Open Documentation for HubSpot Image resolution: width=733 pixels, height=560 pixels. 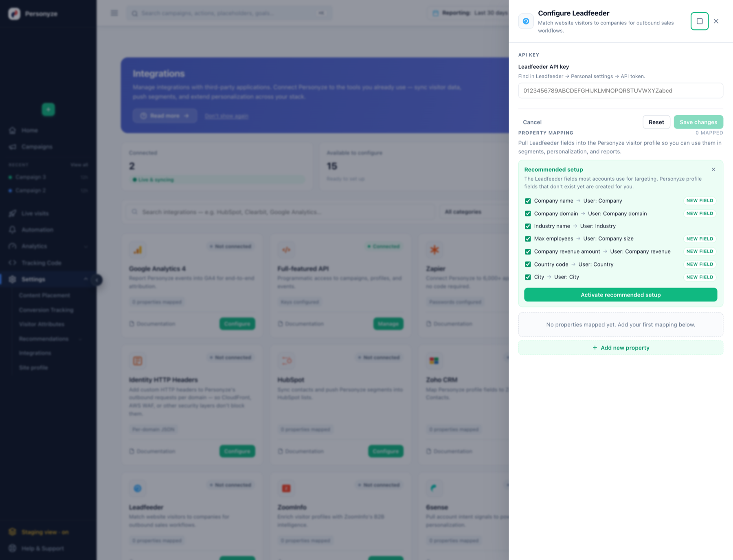(x=301, y=451)
